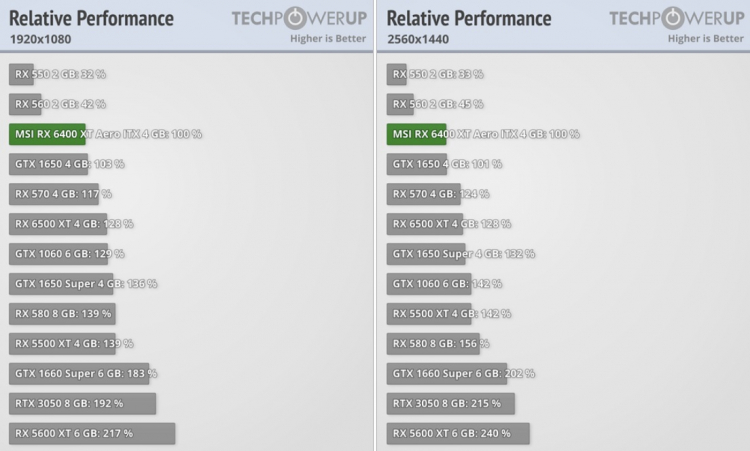Image resolution: width=750 pixels, height=451 pixels.
Task: Select the GTX 1060 6 GB 129 % bar
Action: pos(58,254)
